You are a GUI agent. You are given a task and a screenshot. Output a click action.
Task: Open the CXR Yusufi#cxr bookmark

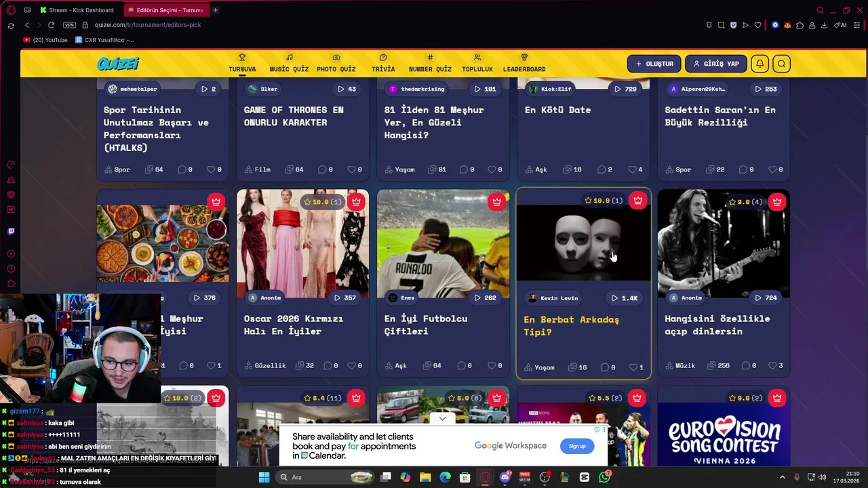104,40
